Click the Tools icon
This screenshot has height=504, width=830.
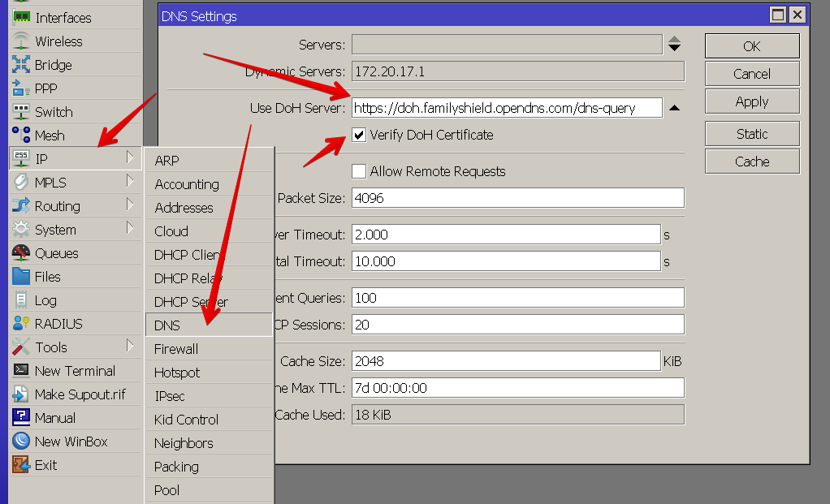click(x=21, y=347)
